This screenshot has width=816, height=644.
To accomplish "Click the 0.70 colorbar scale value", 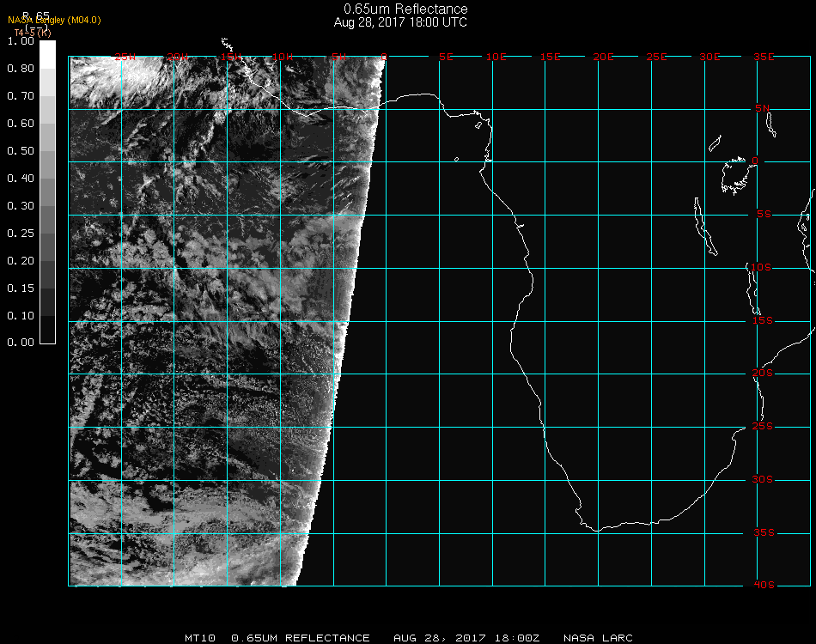I will click(x=21, y=96).
